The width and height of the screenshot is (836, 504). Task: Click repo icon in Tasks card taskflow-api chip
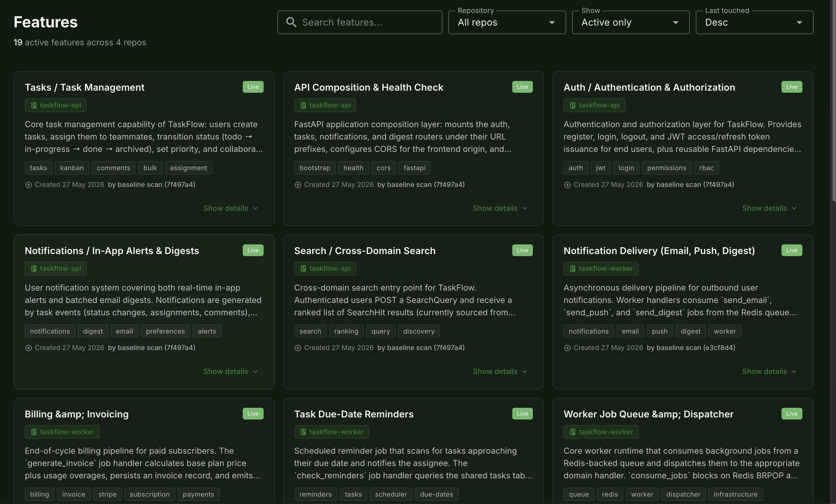[34, 105]
